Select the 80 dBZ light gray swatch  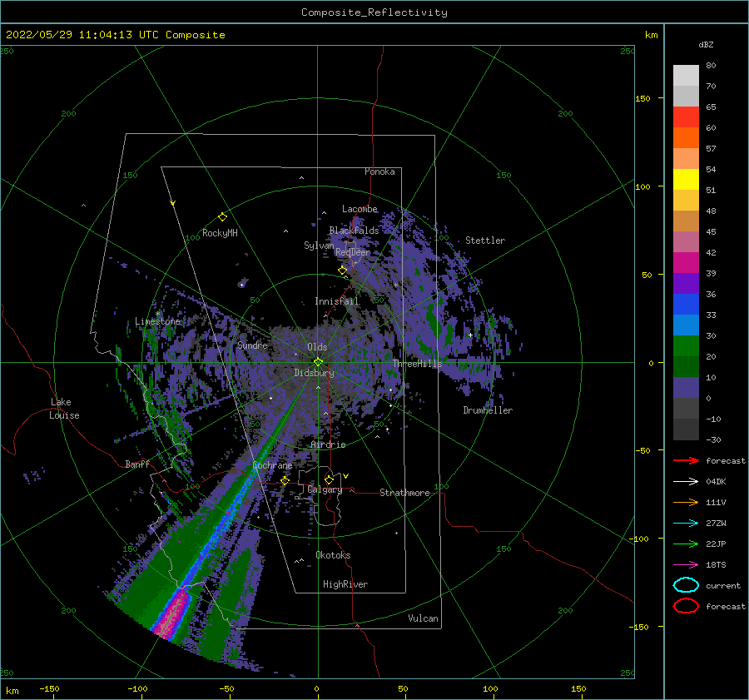point(686,75)
